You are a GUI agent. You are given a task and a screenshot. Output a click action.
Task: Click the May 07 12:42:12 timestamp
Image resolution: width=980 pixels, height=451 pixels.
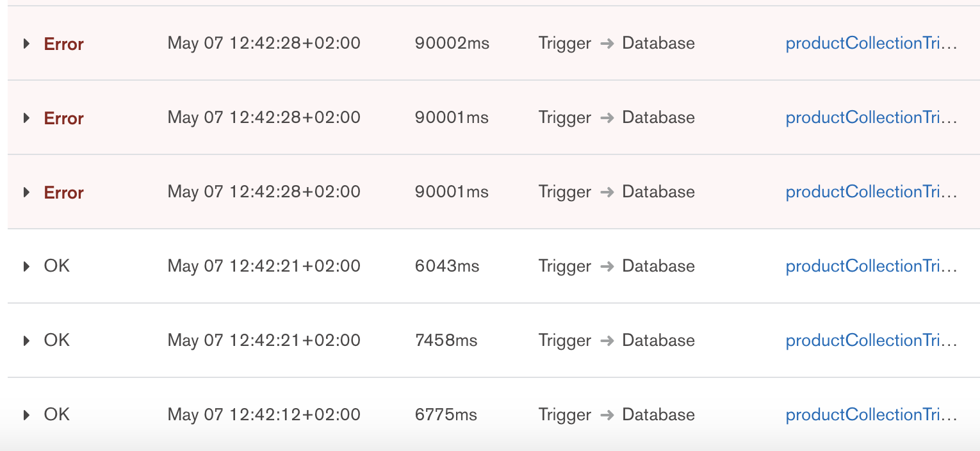(264, 415)
